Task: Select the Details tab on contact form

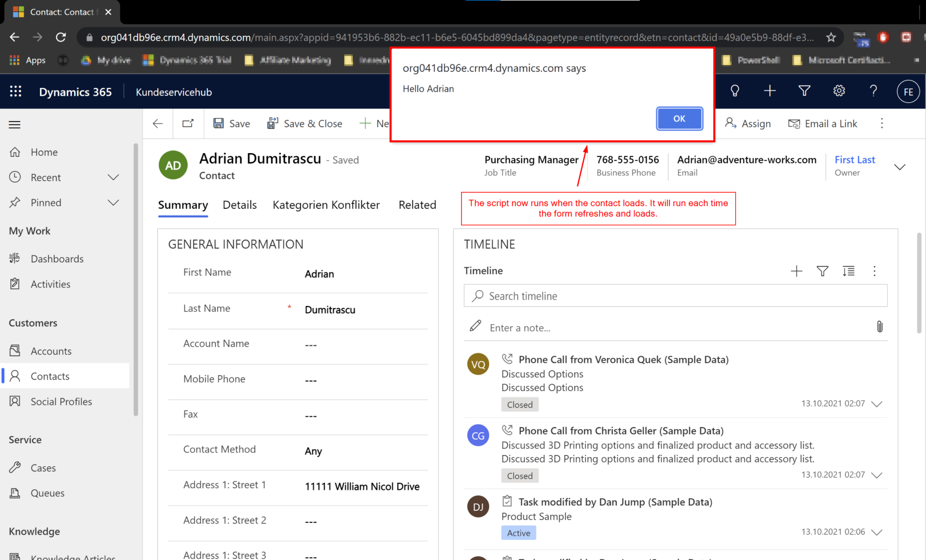Action: coord(240,205)
